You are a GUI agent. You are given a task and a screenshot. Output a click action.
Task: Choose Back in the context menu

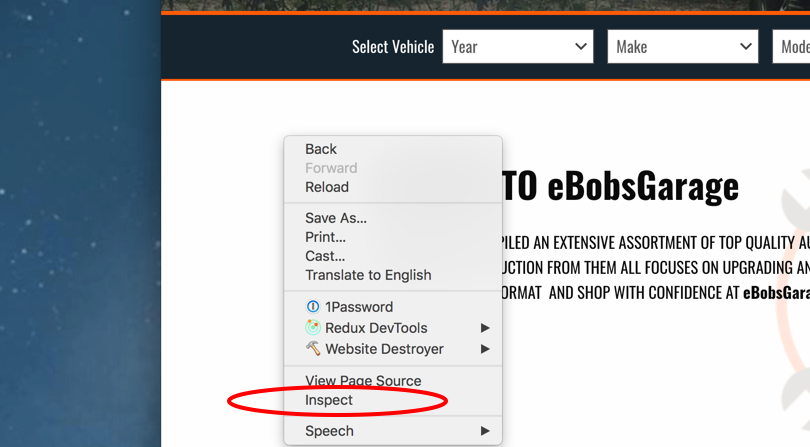[393, 149]
